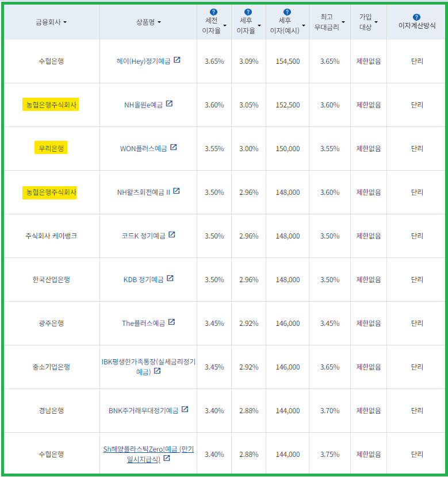
Task: Open 코드K 정기예금 product link
Action: click(x=143, y=236)
